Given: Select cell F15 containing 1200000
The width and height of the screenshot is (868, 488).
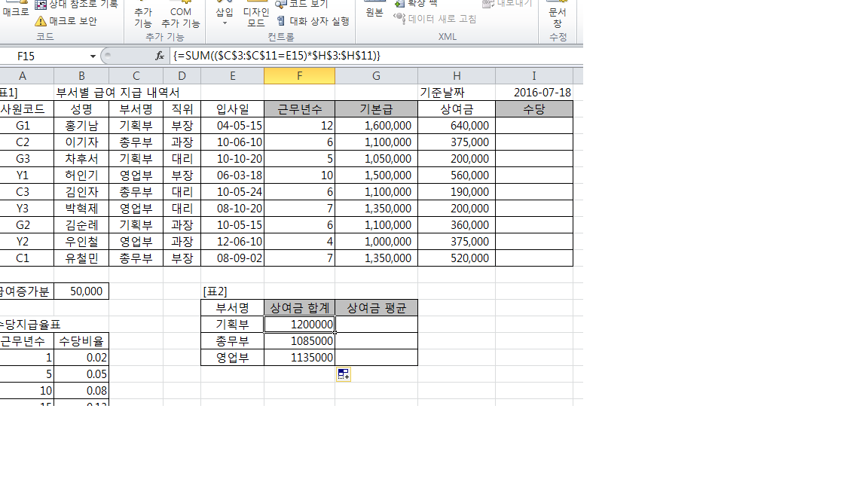Looking at the screenshot, I should tap(299, 324).
